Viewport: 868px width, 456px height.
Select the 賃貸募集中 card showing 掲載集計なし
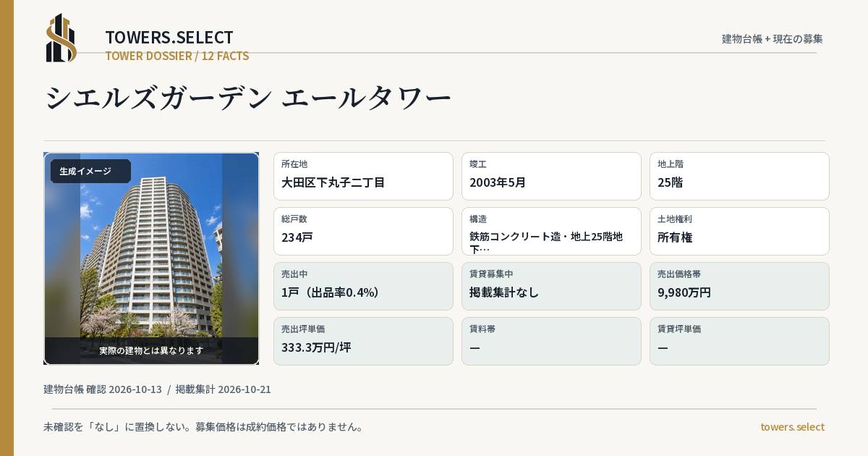(551, 286)
